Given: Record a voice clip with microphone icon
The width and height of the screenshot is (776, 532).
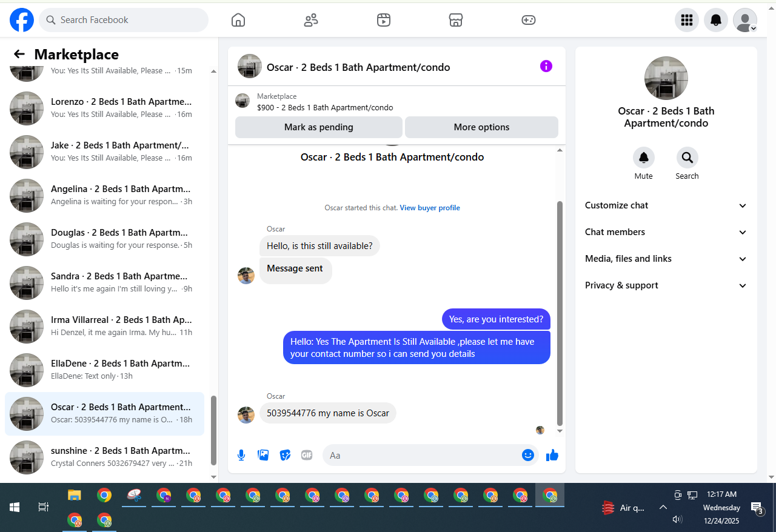Looking at the screenshot, I should (x=241, y=455).
